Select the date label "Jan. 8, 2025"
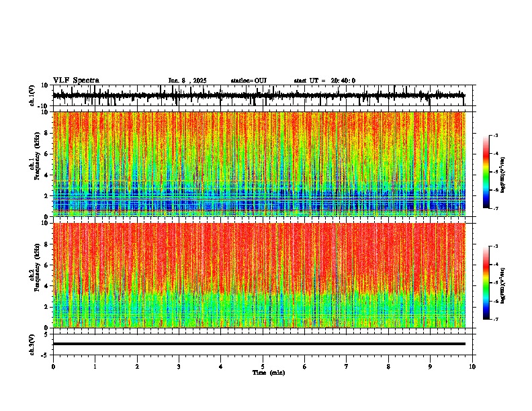The image size is (532, 411). (187, 81)
